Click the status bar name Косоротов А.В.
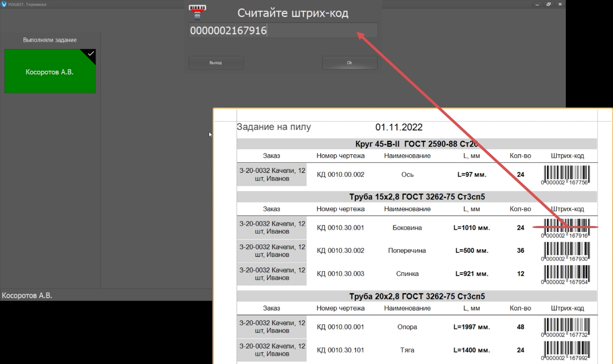The height and width of the screenshot is (364, 613). pos(27,295)
